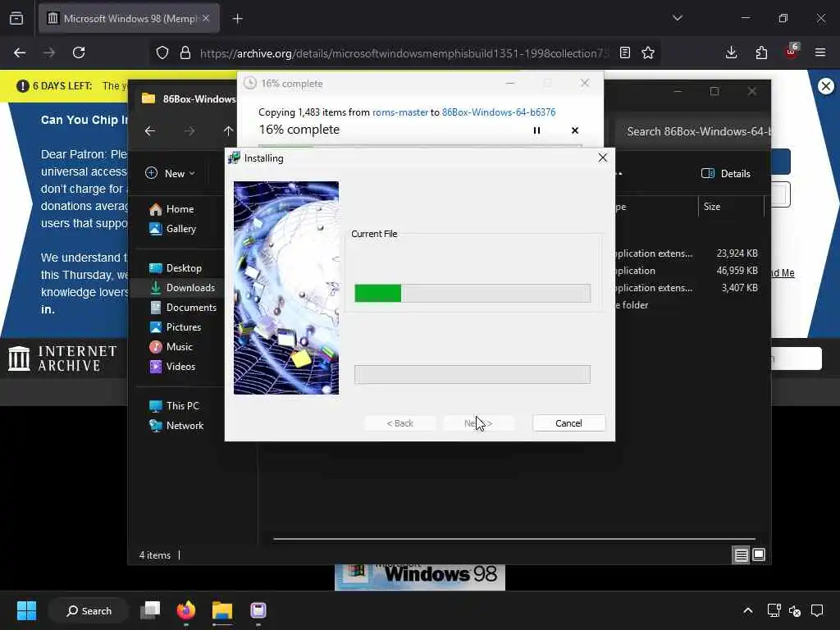Switch to Firefox from the taskbar
The width and height of the screenshot is (840, 630).
point(186,610)
